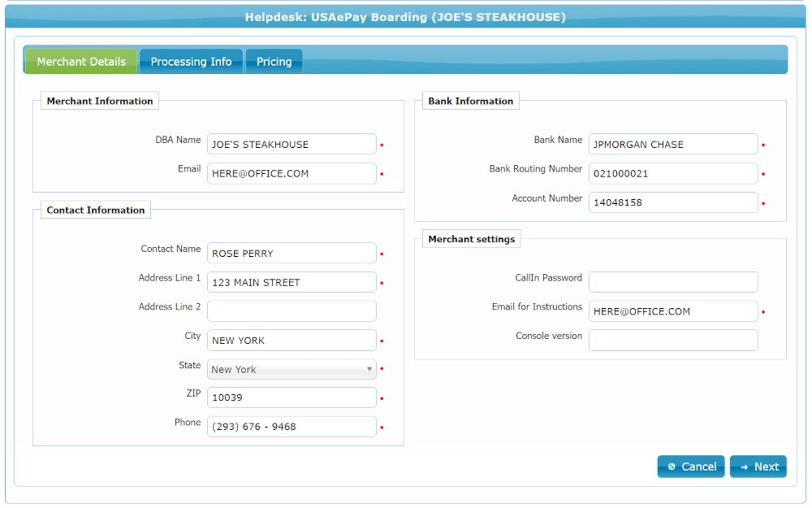
Task: Focus the Phone number field
Action: pos(292,427)
